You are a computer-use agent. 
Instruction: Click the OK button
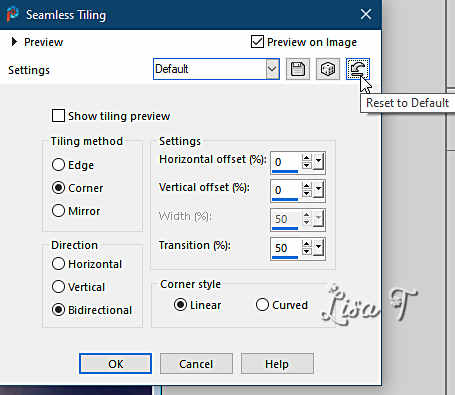[x=115, y=364]
